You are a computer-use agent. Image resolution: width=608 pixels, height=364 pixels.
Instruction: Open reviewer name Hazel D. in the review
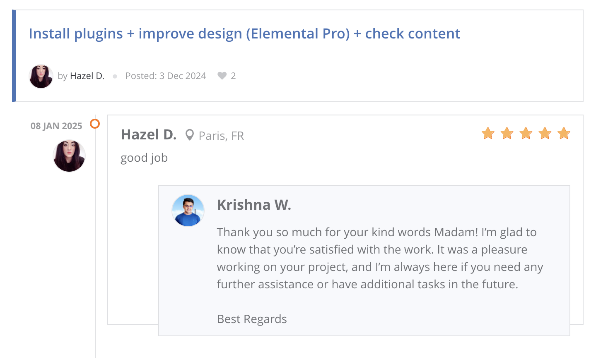[149, 135]
